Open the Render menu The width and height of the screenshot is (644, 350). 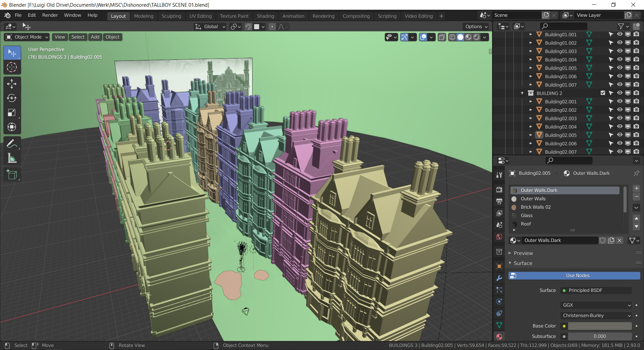pyautogui.click(x=50, y=15)
